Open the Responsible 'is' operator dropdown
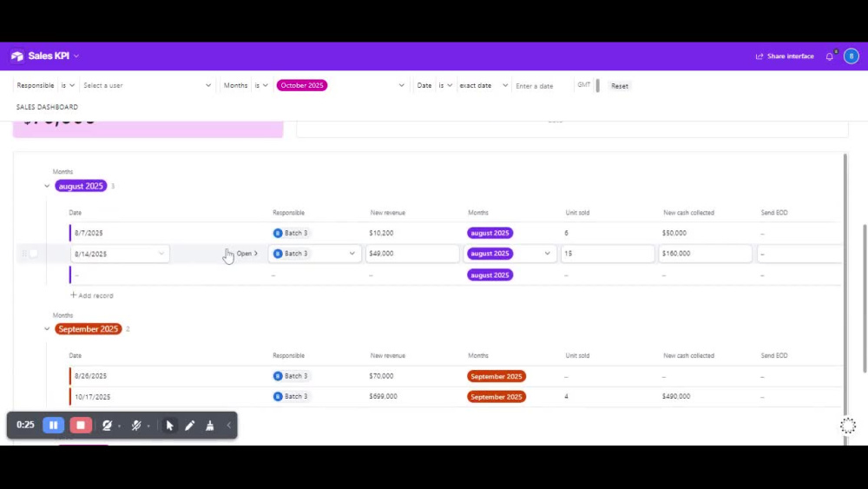Image resolution: width=868 pixels, height=489 pixels. pyautogui.click(x=68, y=85)
